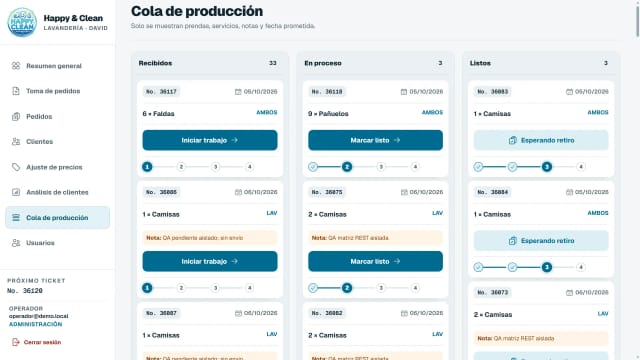640x360 pixels.
Task: Click the calendar icon on the Pañuelos order
Action: pyautogui.click(x=404, y=92)
